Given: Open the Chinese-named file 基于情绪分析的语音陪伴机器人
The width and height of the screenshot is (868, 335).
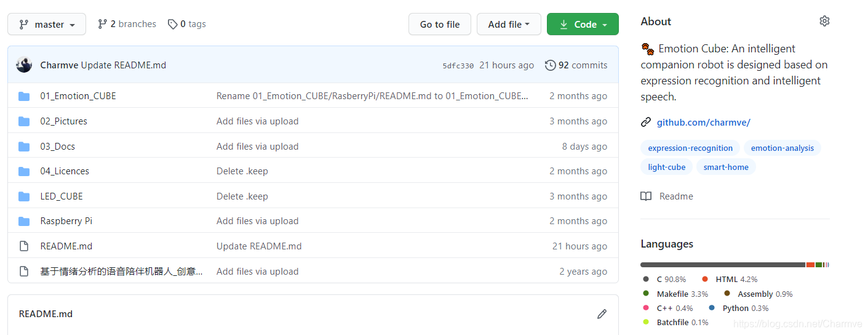Looking at the screenshot, I should pyautogui.click(x=121, y=272).
